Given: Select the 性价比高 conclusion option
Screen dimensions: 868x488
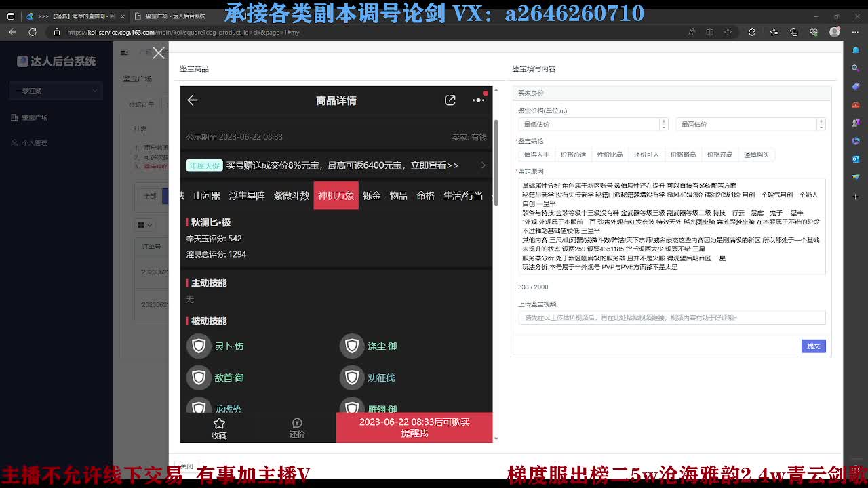Looking at the screenshot, I should coord(610,155).
